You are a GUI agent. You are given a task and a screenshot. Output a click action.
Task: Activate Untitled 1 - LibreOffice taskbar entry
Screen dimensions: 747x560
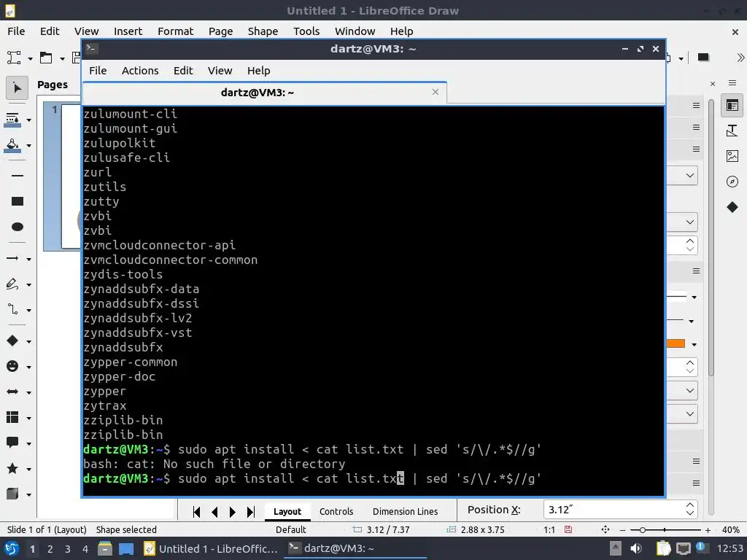pyautogui.click(x=211, y=548)
